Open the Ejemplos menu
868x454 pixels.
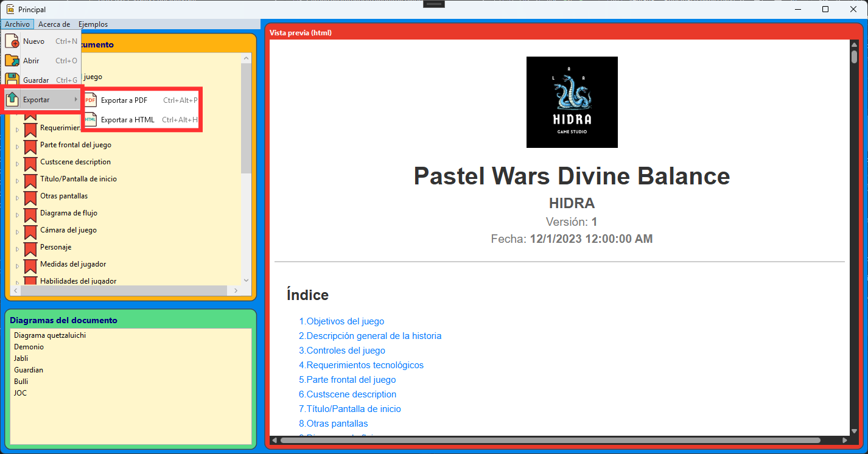pos(93,24)
